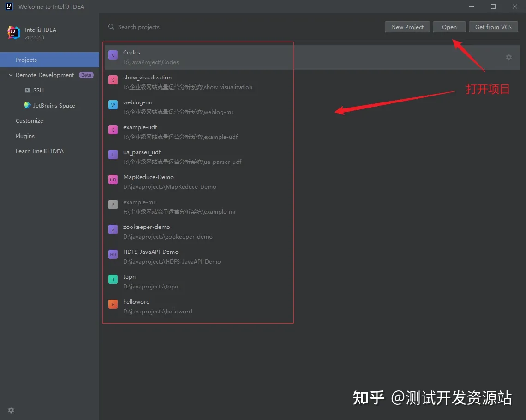
Task: Click the topn project icon
Action: (113, 279)
